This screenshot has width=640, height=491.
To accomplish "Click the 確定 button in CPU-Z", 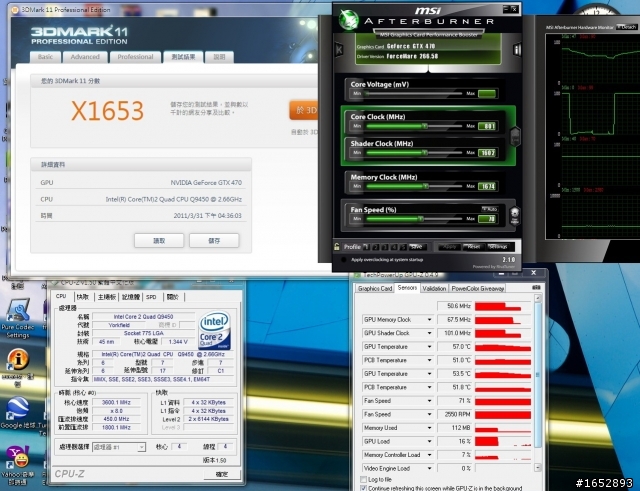I will tap(222, 474).
